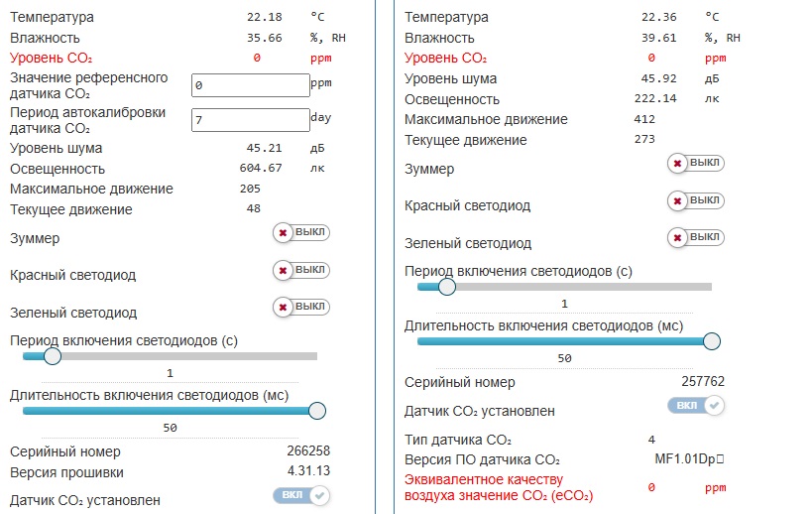
Task: Toggle the right panel Зуммер switch
Action: point(696,163)
